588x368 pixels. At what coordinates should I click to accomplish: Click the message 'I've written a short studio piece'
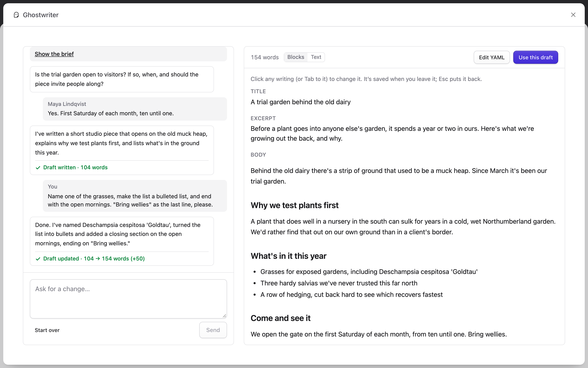[x=122, y=150]
